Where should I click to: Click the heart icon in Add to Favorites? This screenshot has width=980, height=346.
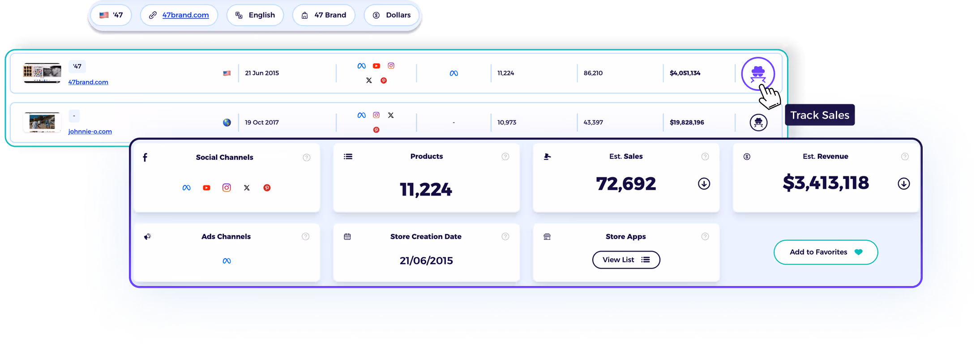858,252
